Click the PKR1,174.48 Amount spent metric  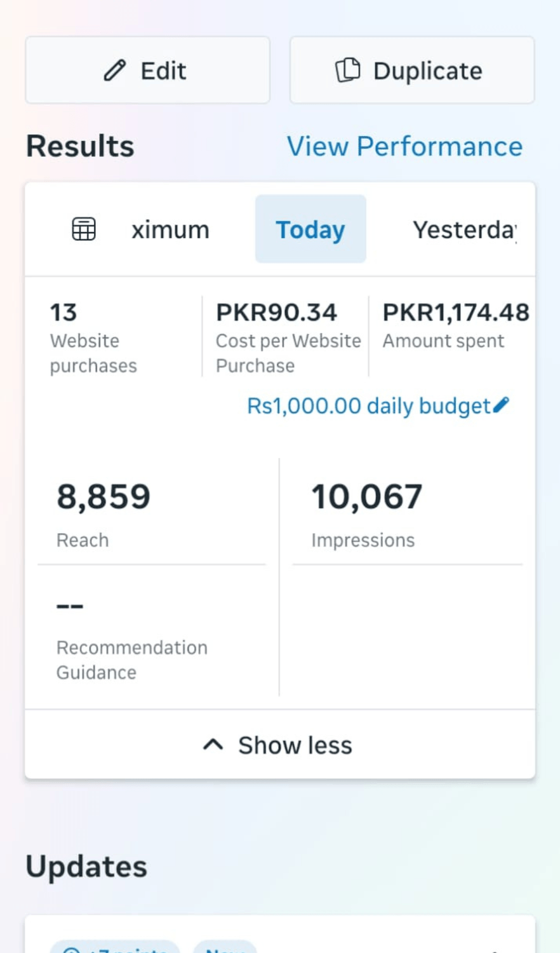pos(455,325)
